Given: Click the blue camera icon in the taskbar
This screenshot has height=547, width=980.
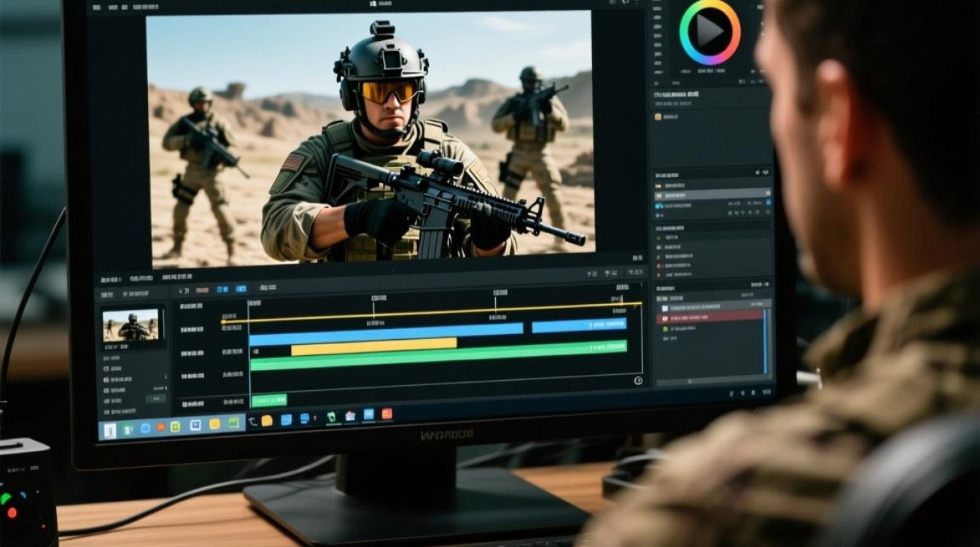Looking at the screenshot, I should click(304, 419).
